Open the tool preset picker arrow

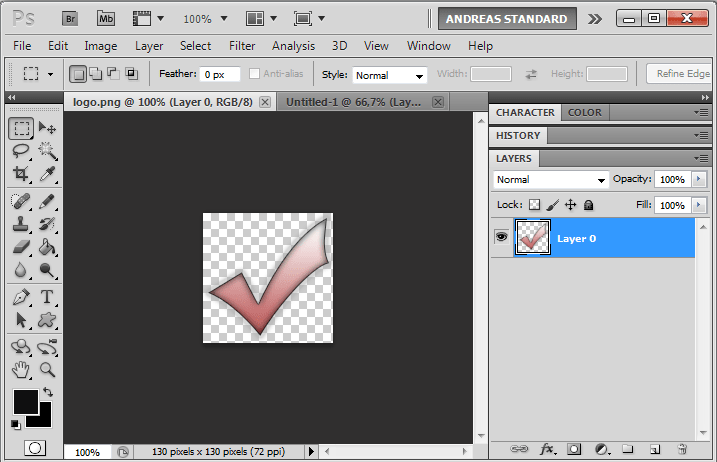click(50, 74)
